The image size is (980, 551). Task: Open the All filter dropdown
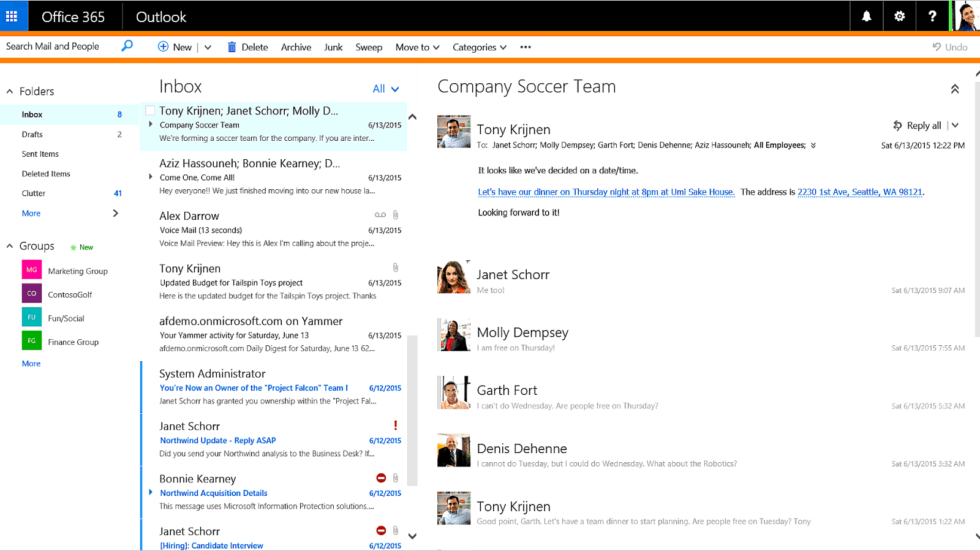coord(386,89)
